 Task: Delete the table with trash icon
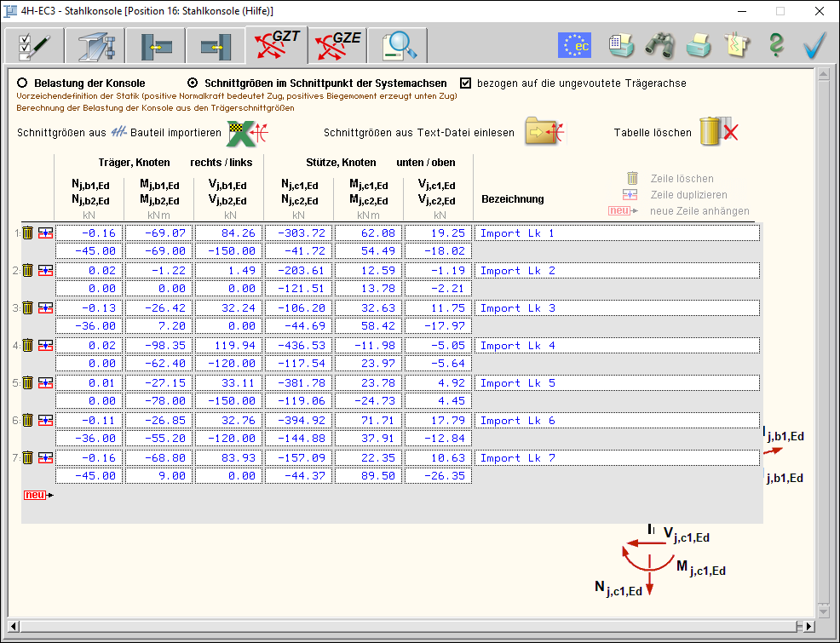pos(717,133)
